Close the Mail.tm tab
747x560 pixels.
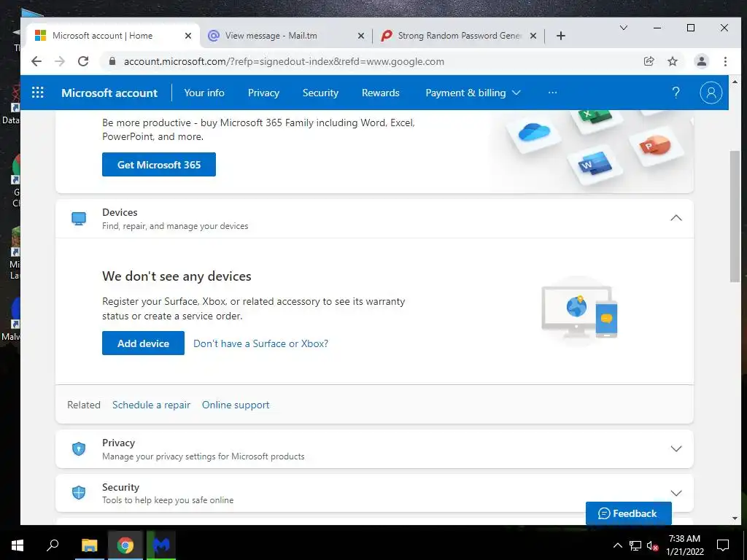[360, 36]
